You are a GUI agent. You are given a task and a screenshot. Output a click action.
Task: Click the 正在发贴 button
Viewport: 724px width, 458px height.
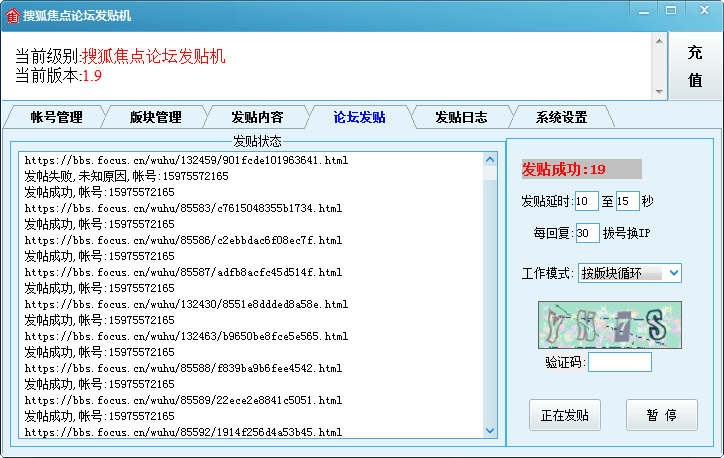tap(565, 415)
